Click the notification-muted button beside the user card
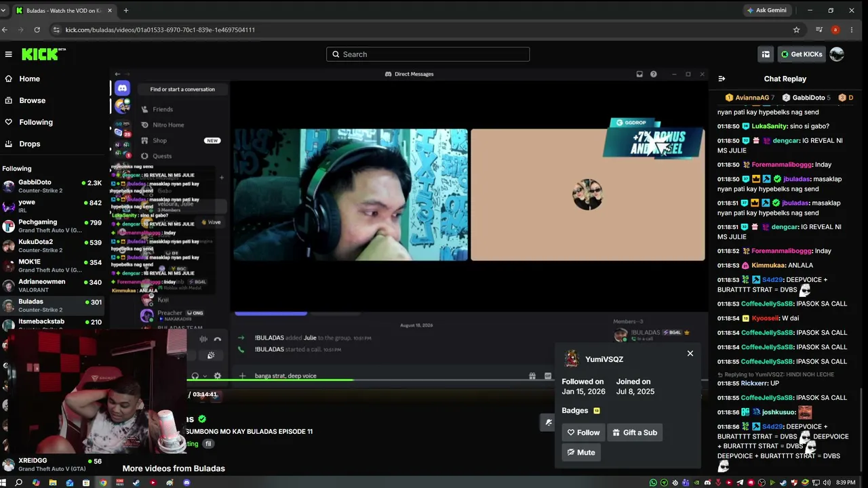 point(549,422)
